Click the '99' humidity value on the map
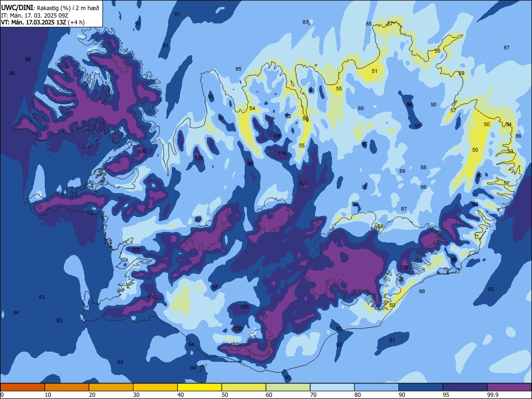 [x=454, y=259]
